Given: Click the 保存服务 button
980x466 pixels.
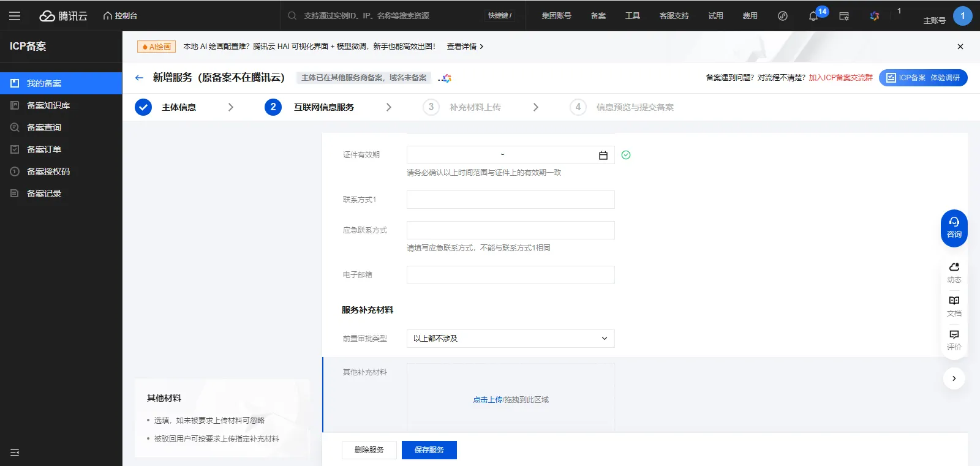Looking at the screenshot, I should (x=429, y=450).
